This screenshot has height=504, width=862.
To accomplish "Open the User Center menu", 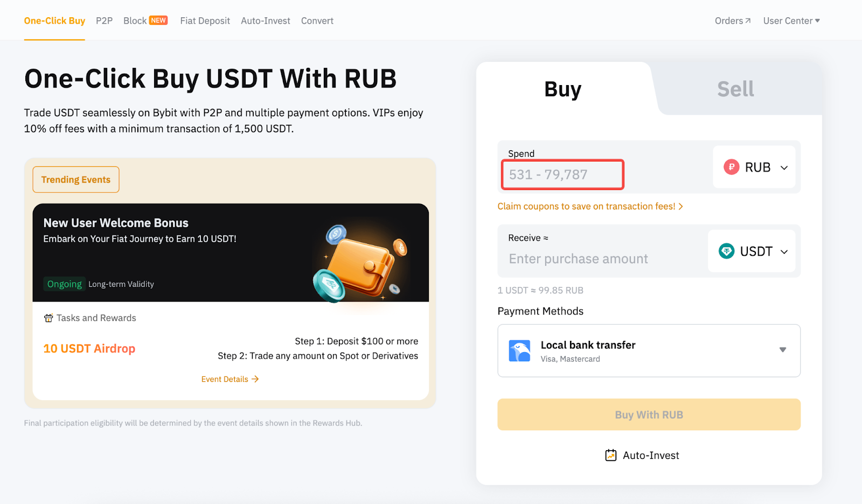I will click(791, 21).
